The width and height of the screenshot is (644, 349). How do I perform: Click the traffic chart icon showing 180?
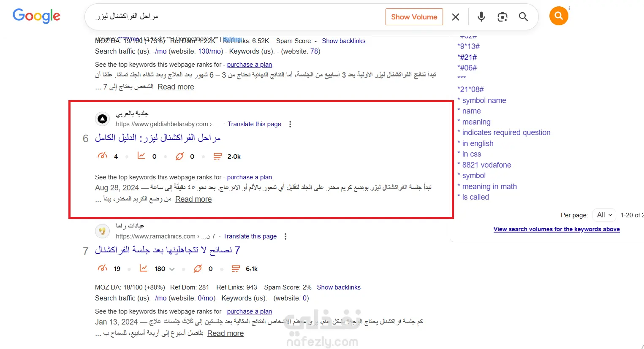(144, 268)
